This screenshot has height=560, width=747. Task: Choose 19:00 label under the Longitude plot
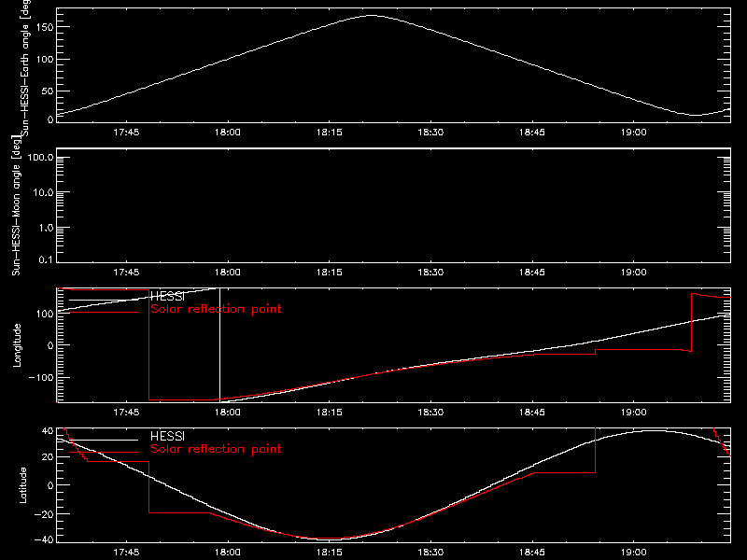pos(634,412)
